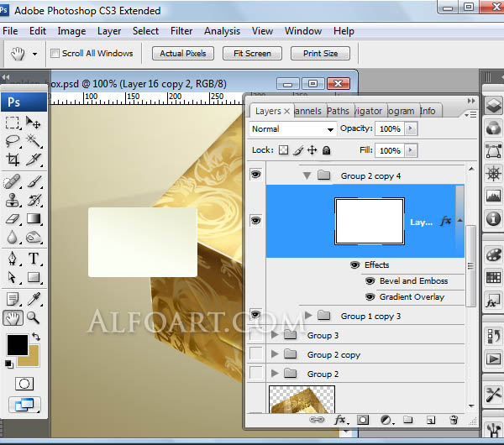Select the Rectangular Marquee tool
Image resolution: width=504 pixels, height=445 pixels.
click(13, 123)
